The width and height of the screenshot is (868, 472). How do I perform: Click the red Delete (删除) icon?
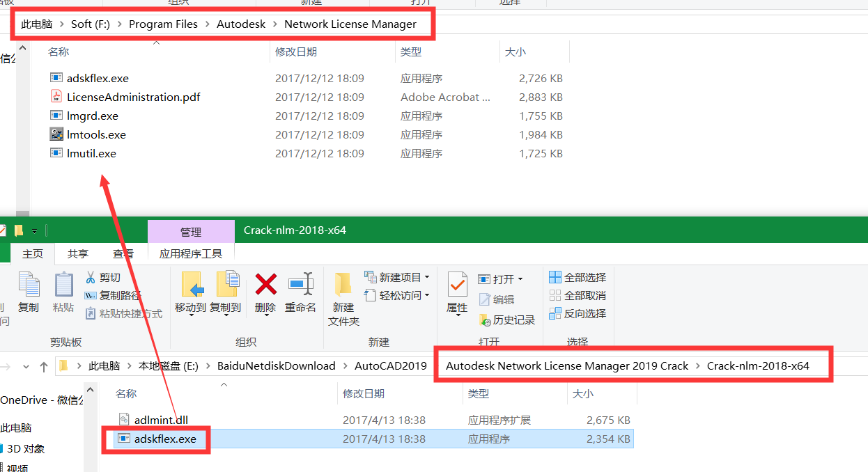[x=265, y=284]
